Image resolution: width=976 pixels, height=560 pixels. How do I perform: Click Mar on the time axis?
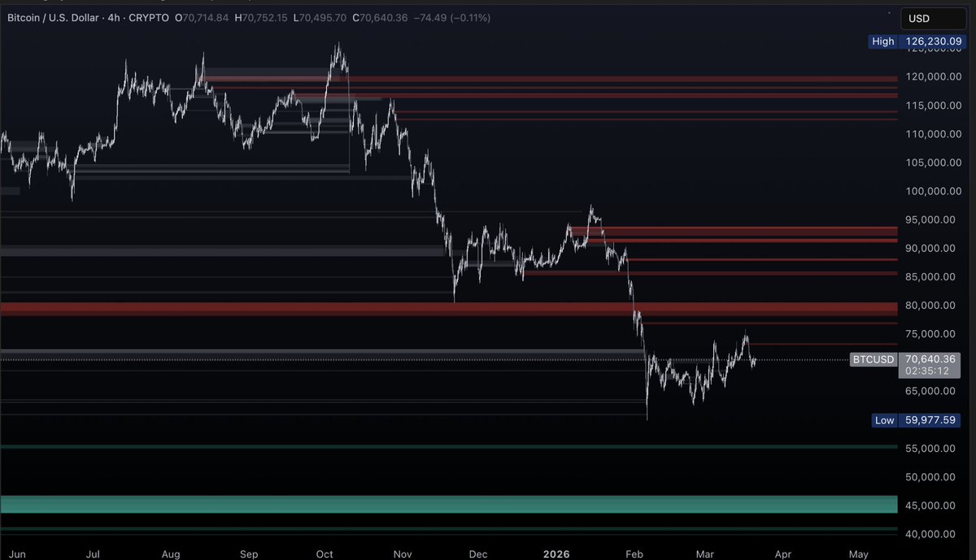tap(706, 553)
